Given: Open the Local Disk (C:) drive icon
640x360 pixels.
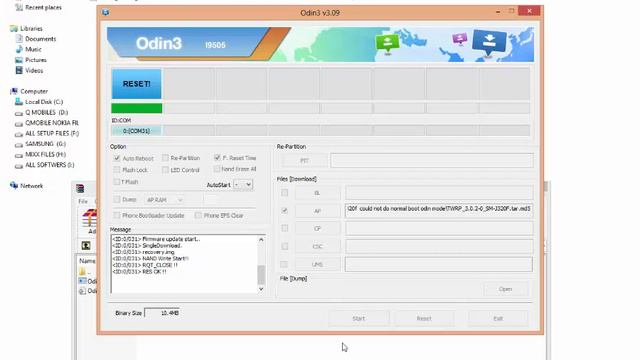Looking at the screenshot, I should coord(19,102).
